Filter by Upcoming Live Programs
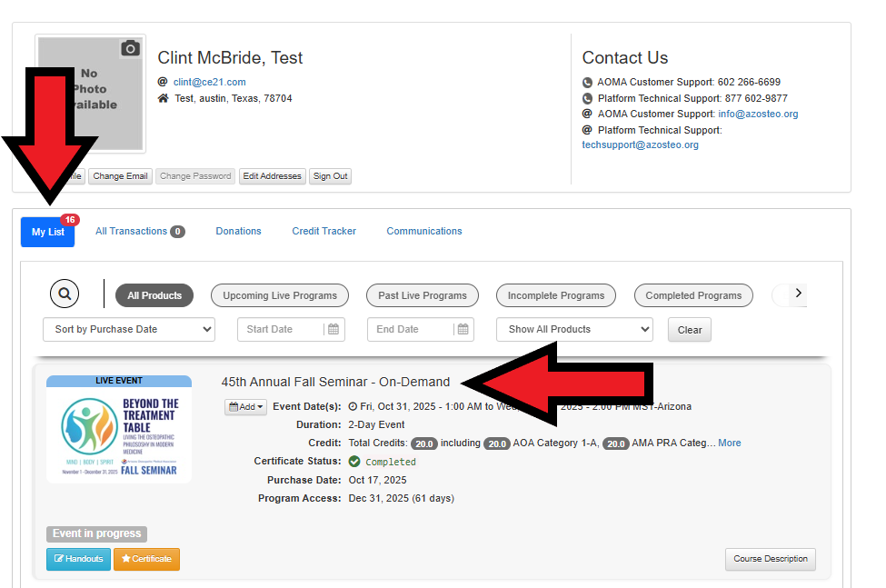The image size is (886, 588). pos(280,295)
